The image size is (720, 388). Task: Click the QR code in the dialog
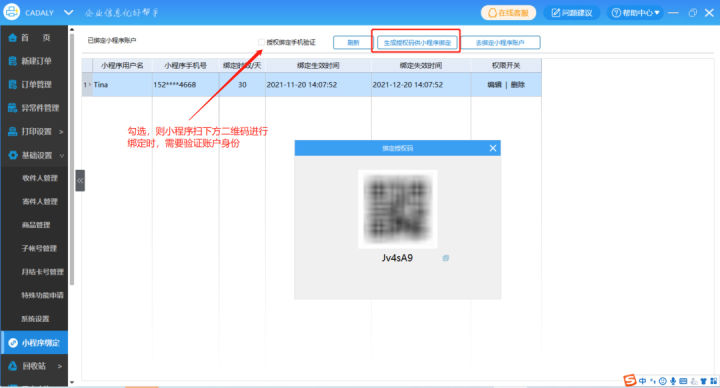[x=398, y=209]
